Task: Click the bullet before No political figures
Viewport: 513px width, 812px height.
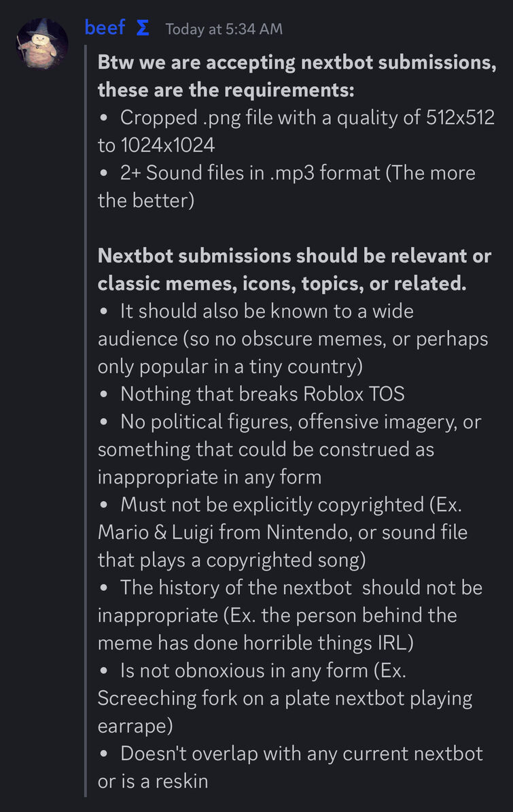Action: (x=104, y=422)
